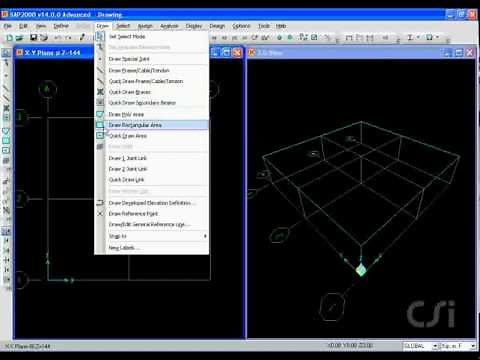Screen dimensions: 480x360
Task: Open the Edit menu
Action: (23, 26)
